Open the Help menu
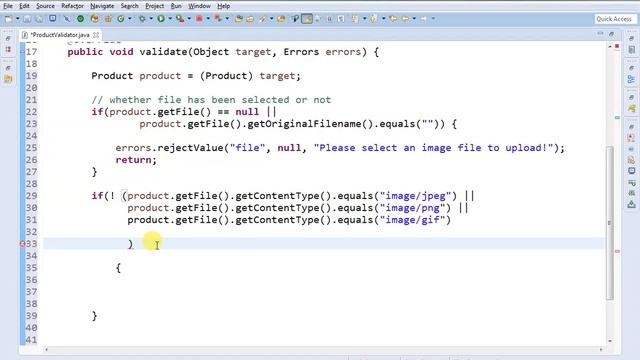Screen dimensions: 640x360 [x=223, y=6]
